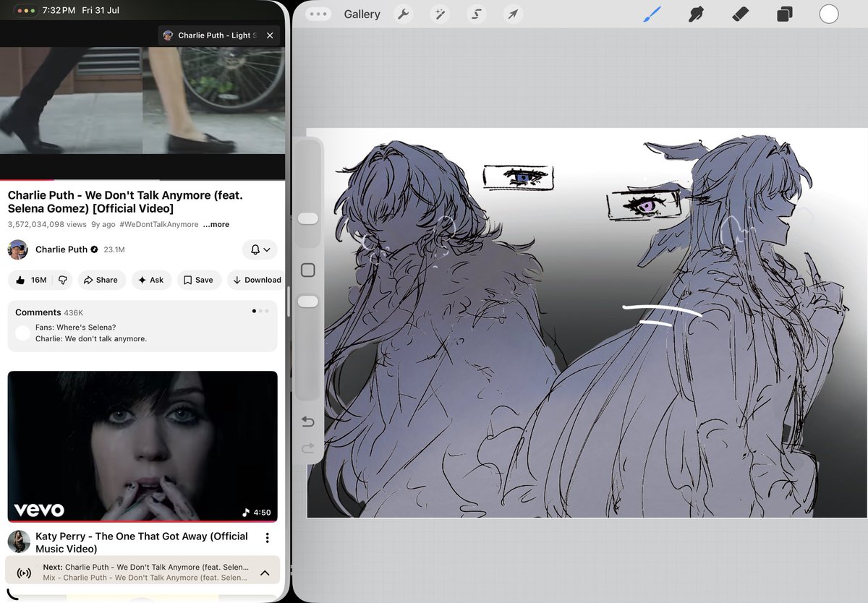Select the Eraser tool
The width and height of the screenshot is (868, 603).
pyautogui.click(x=740, y=14)
